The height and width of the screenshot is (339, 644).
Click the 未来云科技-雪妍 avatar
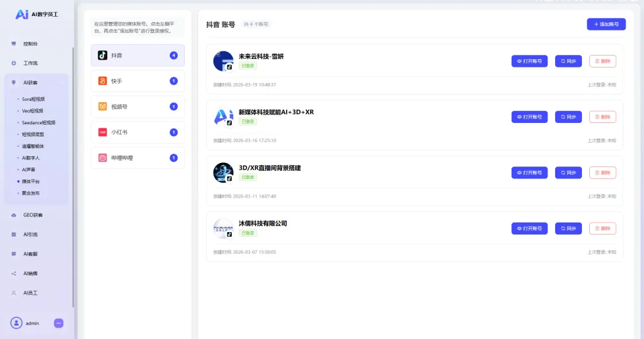(x=224, y=61)
